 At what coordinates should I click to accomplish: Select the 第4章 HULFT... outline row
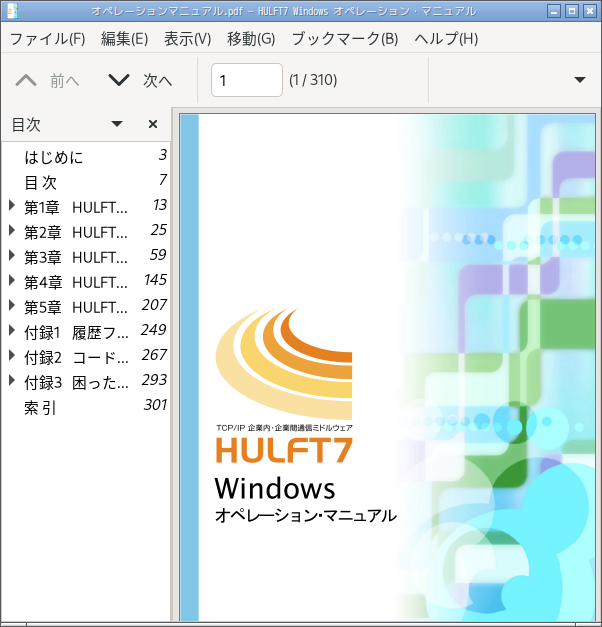click(x=86, y=282)
